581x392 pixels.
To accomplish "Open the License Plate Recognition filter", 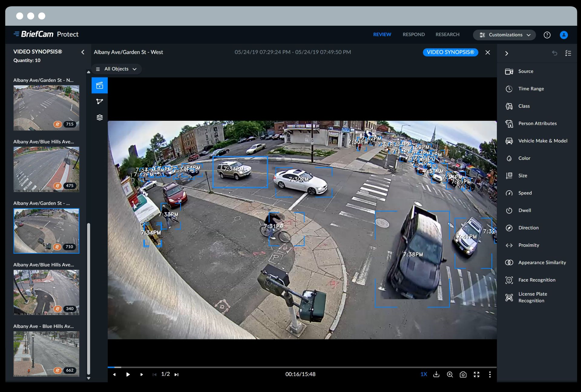I will [532, 297].
